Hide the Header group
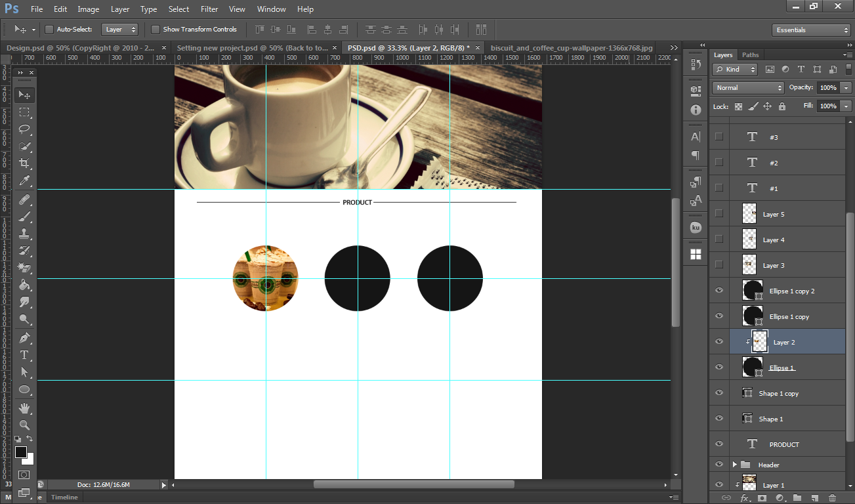 click(x=719, y=465)
